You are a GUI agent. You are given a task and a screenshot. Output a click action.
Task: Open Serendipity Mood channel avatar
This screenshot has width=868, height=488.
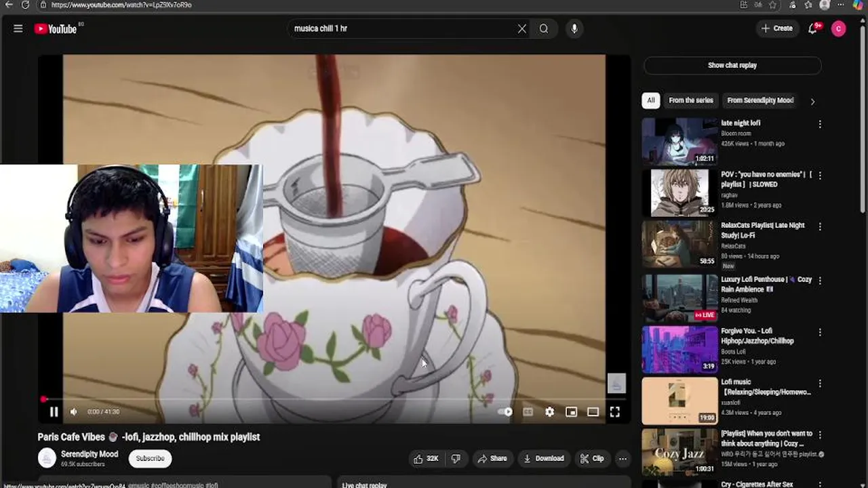47,458
